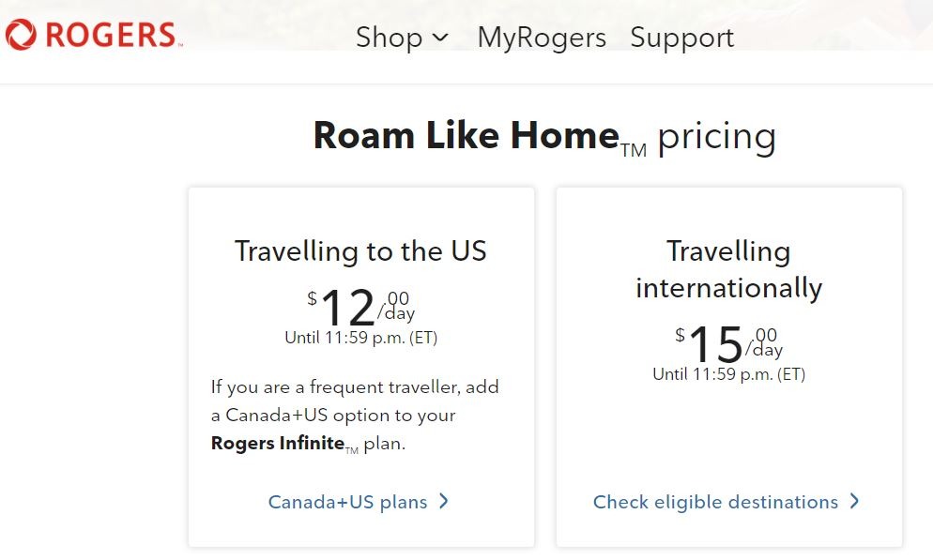Open the Support navigation item
Image resolution: width=933 pixels, height=560 pixels.
click(x=682, y=38)
